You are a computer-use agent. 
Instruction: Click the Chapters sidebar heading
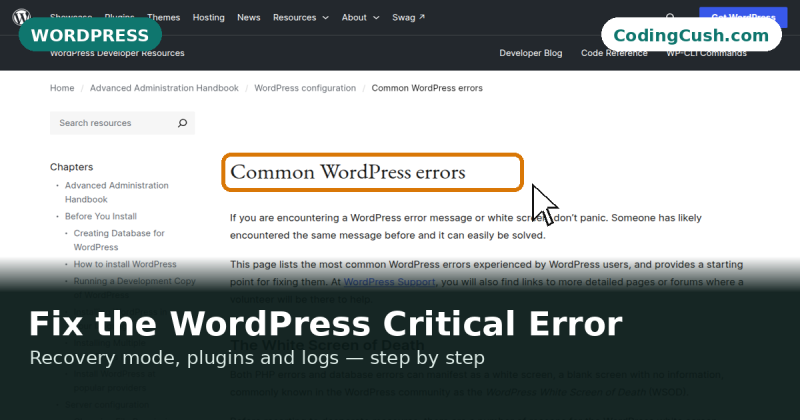pos(71,167)
